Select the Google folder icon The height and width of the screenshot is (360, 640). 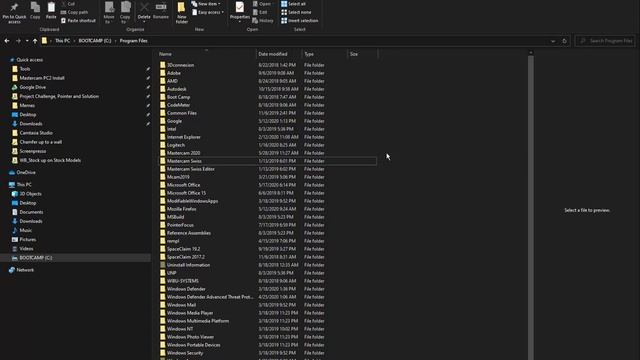point(162,121)
